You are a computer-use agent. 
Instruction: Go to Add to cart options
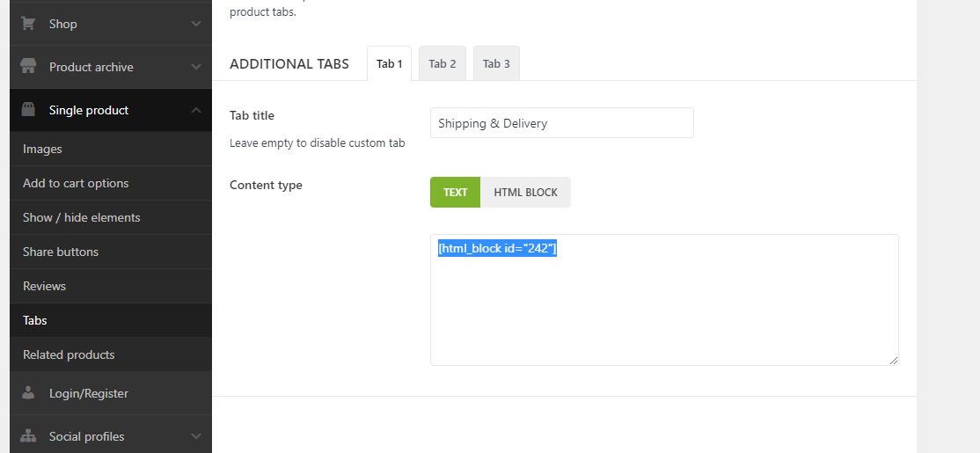click(x=76, y=183)
